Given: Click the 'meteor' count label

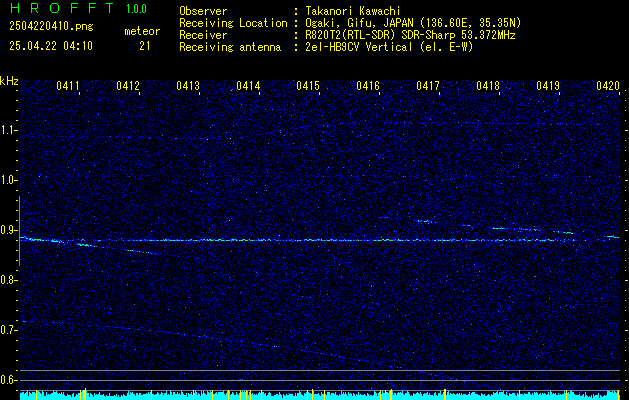Looking at the screenshot, I should tap(142, 31).
